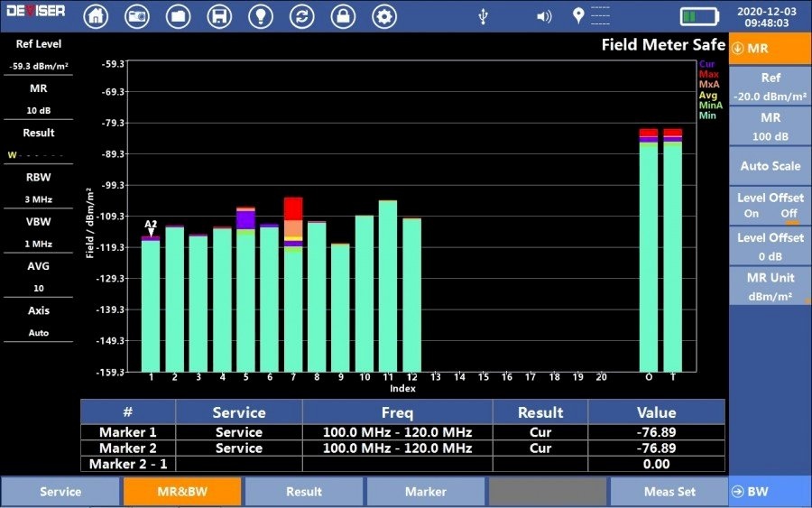Image resolution: width=812 pixels, height=508 pixels.
Task: Click the floppy disk save icon
Action: [x=219, y=16]
